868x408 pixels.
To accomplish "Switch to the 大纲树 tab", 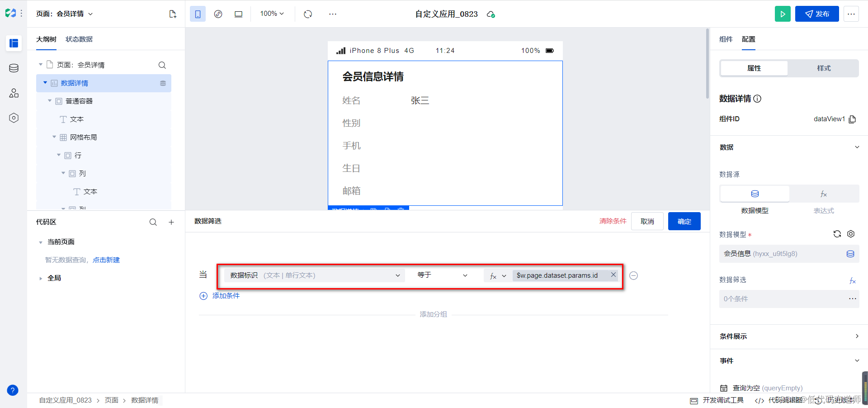I will 46,39.
